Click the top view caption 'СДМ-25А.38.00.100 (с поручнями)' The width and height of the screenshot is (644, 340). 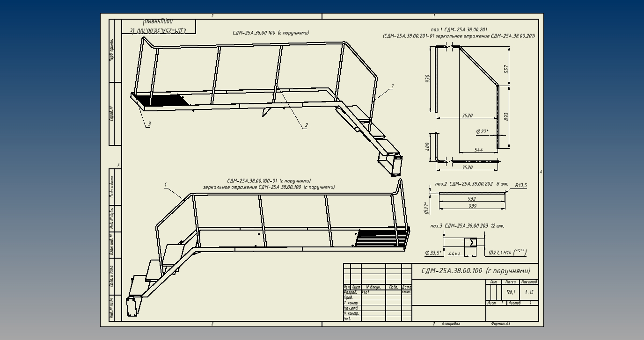click(271, 33)
